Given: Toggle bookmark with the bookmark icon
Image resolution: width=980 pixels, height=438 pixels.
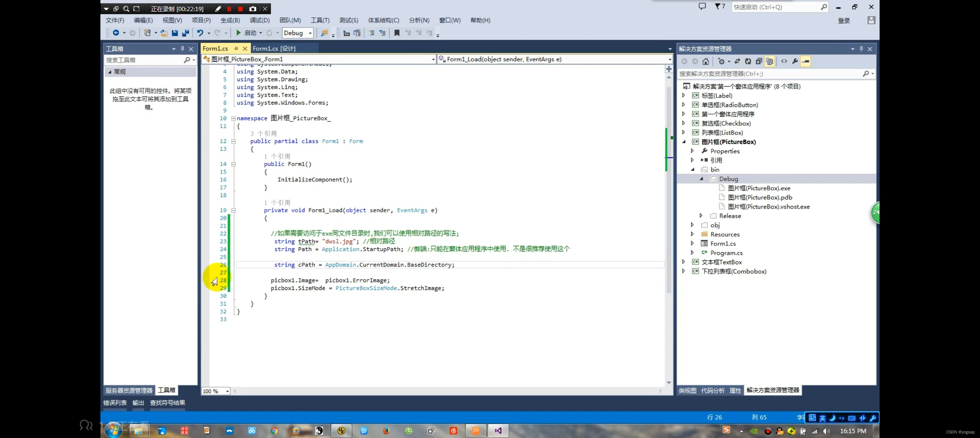Looking at the screenshot, I should click(x=397, y=33).
